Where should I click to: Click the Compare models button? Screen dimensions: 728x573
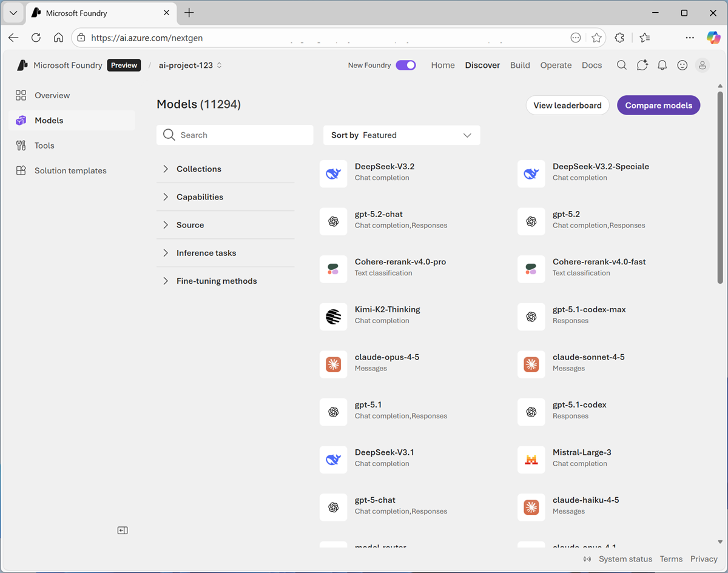(658, 106)
